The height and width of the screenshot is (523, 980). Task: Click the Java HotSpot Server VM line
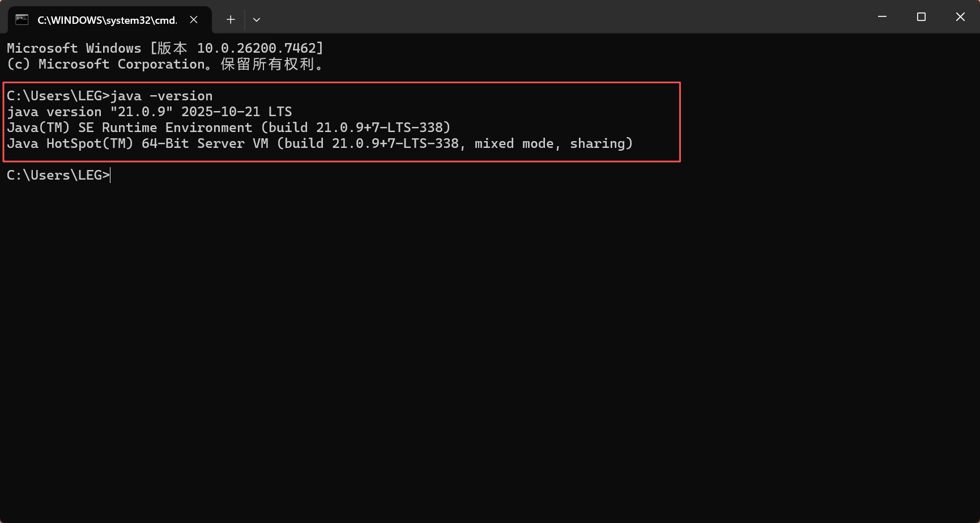320,143
